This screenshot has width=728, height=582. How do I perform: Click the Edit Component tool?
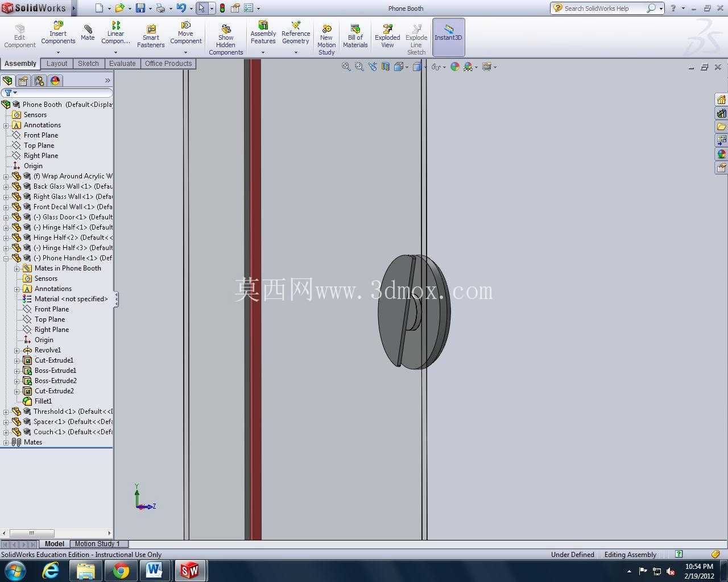click(x=20, y=36)
